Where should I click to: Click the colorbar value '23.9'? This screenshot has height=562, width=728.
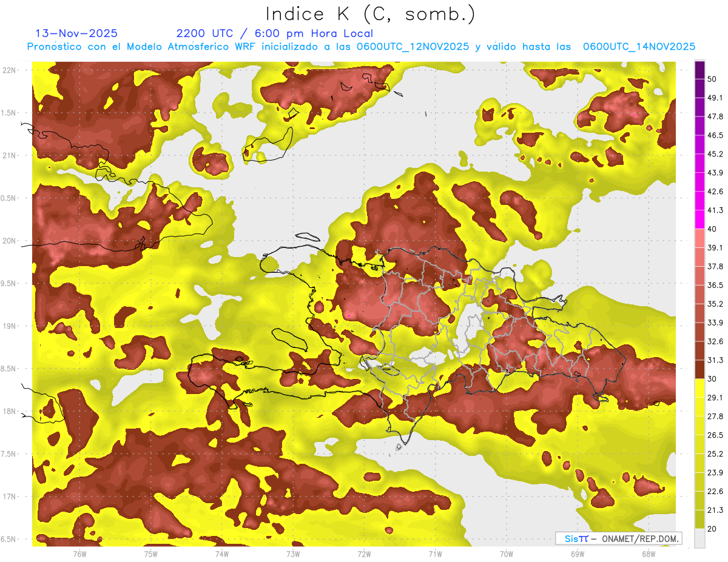(715, 473)
